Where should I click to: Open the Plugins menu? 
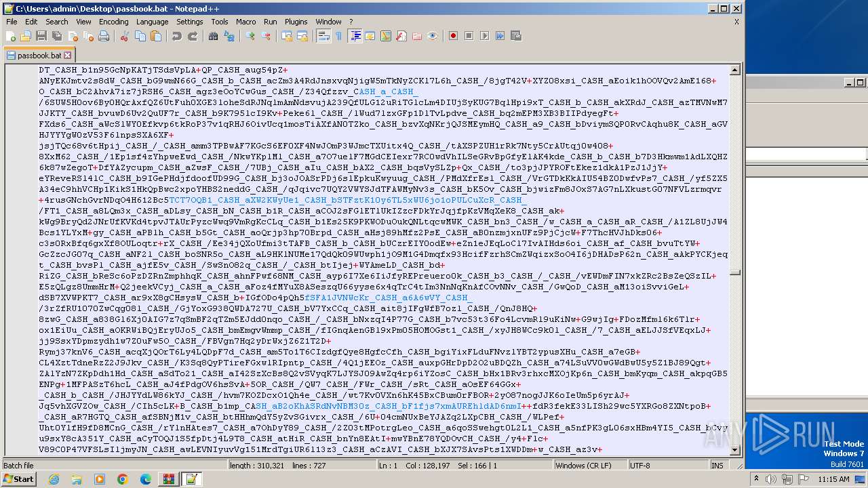click(x=296, y=22)
